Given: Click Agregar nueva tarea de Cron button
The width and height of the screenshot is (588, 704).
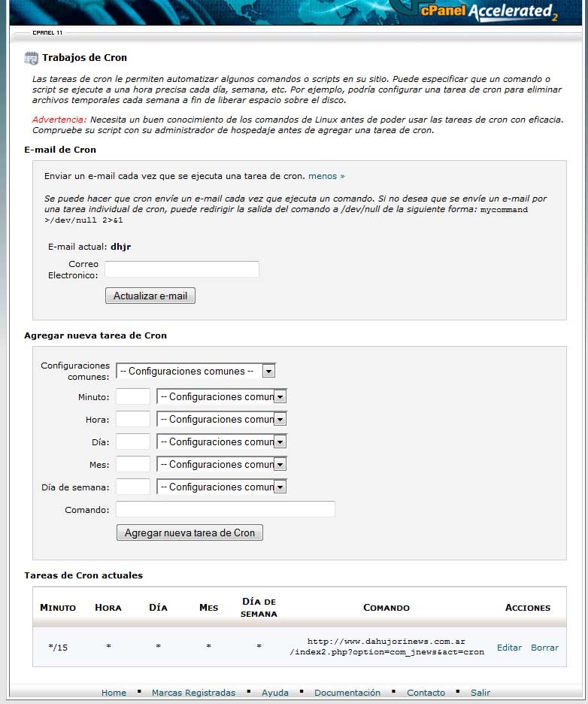Looking at the screenshot, I should tap(189, 533).
